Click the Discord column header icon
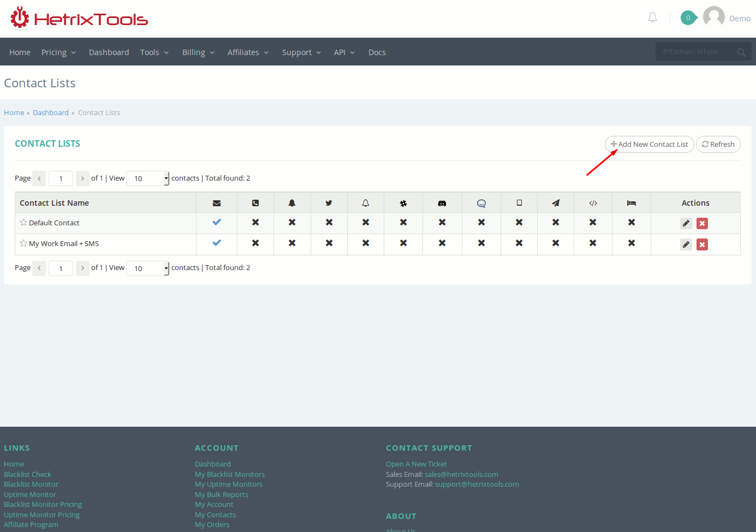Image resolution: width=756 pixels, height=532 pixels. click(442, 203)
